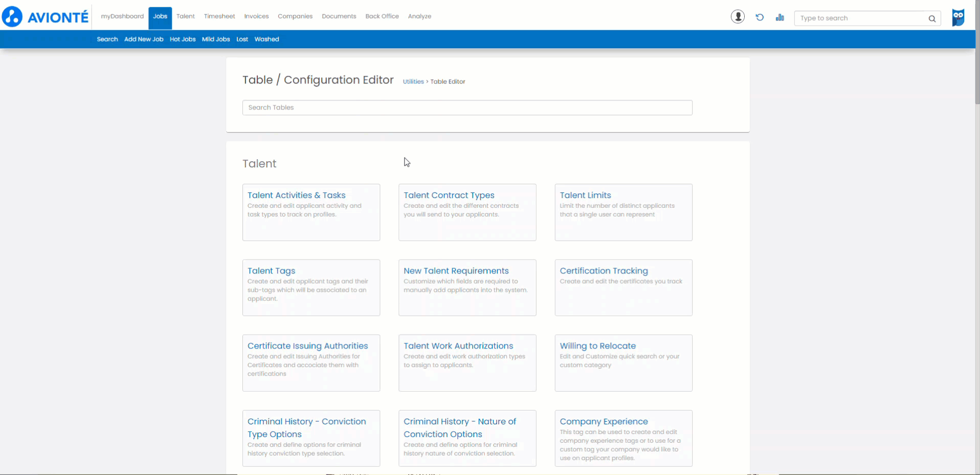Viewport: 980px width, 475px height.
Task: Click the magnifier search icon
Action: [x=932, y=18]
